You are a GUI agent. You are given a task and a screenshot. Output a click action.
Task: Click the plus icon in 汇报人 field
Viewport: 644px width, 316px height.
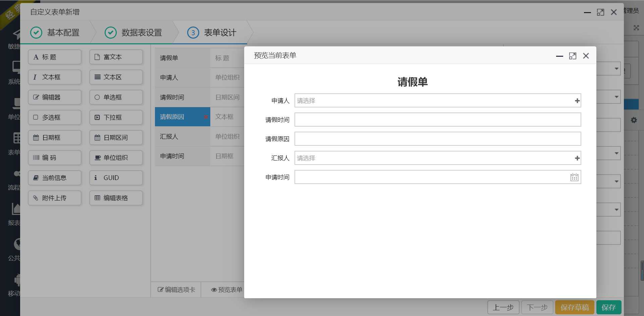click(577, 158)
